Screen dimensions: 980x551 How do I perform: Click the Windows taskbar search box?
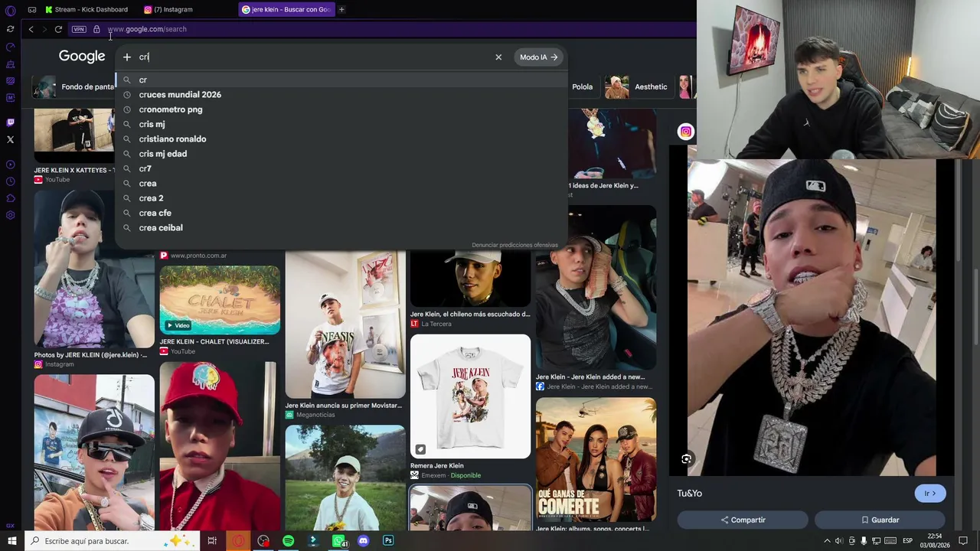[112, 541]
